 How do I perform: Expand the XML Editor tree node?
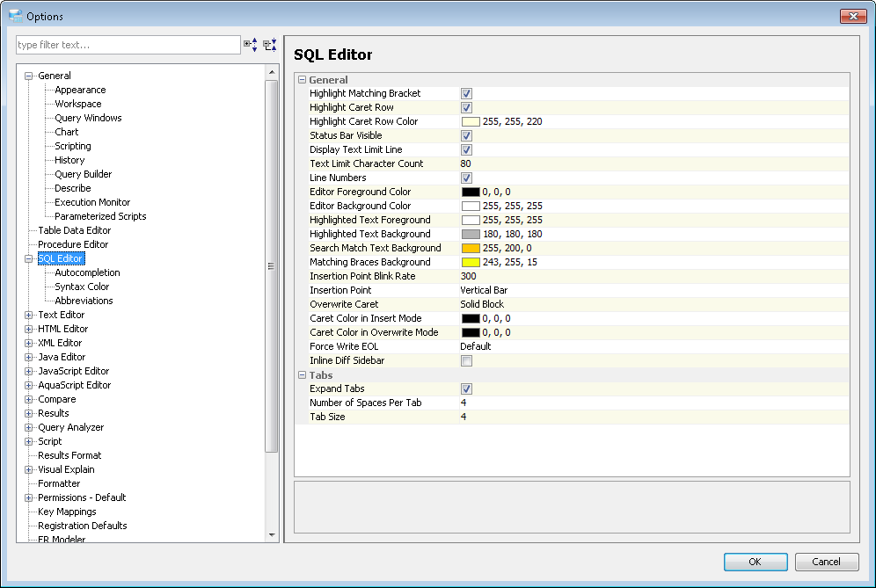28,343
